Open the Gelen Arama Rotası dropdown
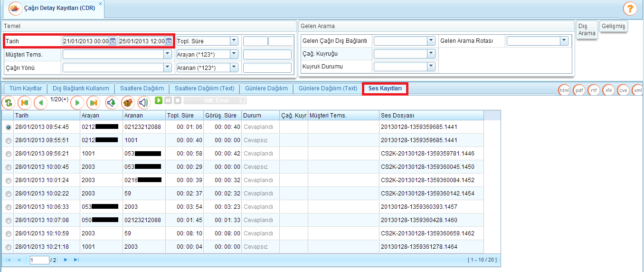644x272 pixels. click(x=564, y=41)
